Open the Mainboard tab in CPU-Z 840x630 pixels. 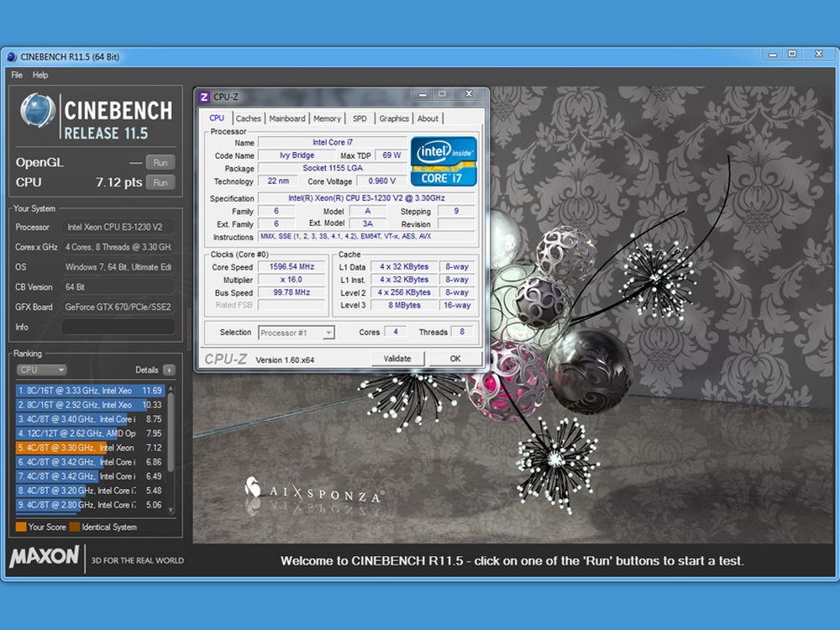click(287, 118)
